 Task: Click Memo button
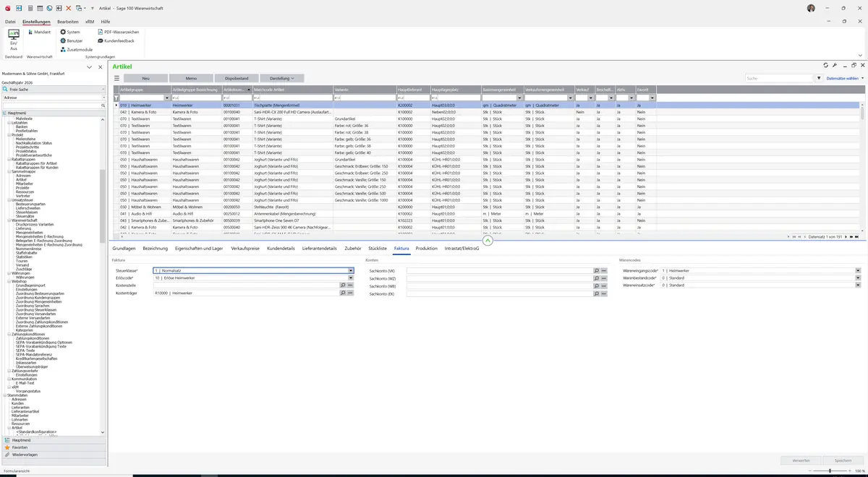pyautogui.click(x=191, y=78)
